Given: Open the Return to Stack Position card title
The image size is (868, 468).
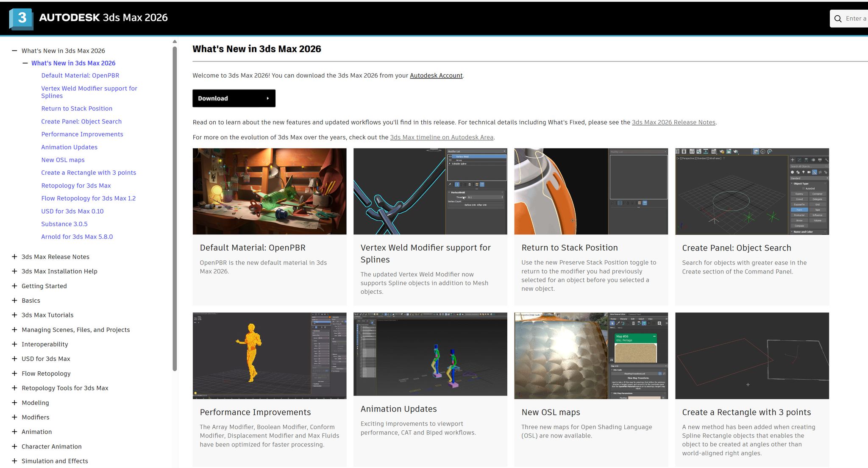Looking at the screenshot, I should (570, 248).
